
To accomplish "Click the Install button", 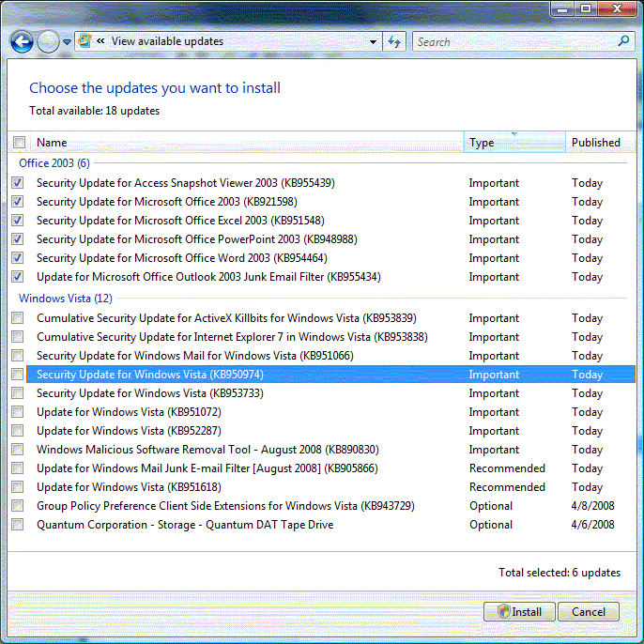I will tap(519, 611).
